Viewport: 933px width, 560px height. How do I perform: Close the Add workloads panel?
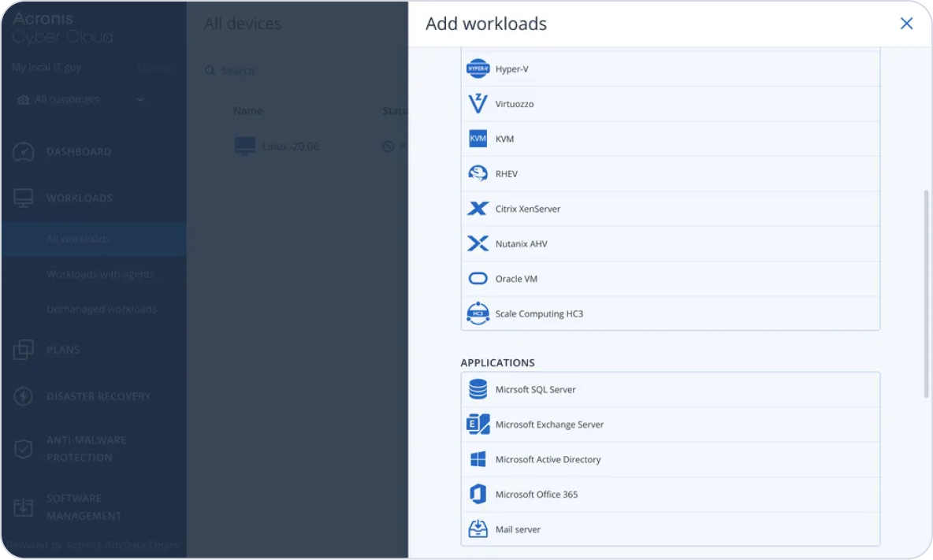[906, 24]
